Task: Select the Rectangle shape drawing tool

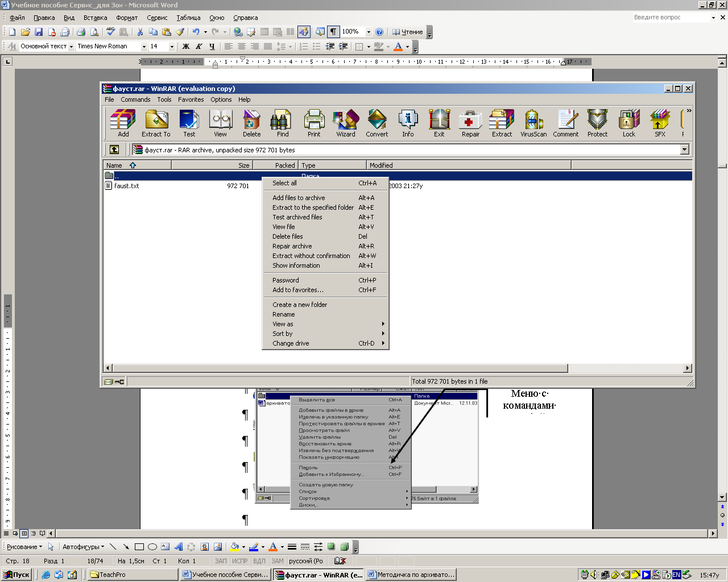Action: (x=139, y=547)
